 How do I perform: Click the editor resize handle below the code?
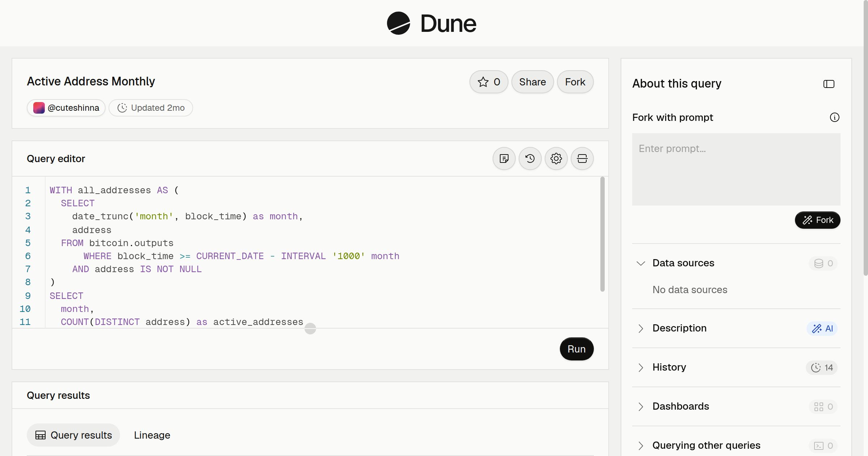[310, 329]
